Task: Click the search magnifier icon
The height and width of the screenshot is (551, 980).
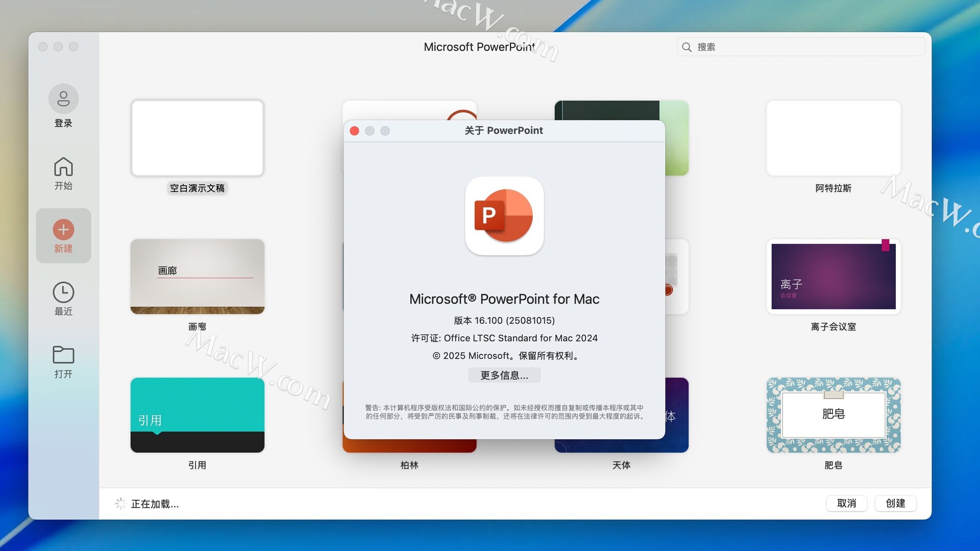Action: [x=687, y=47]
